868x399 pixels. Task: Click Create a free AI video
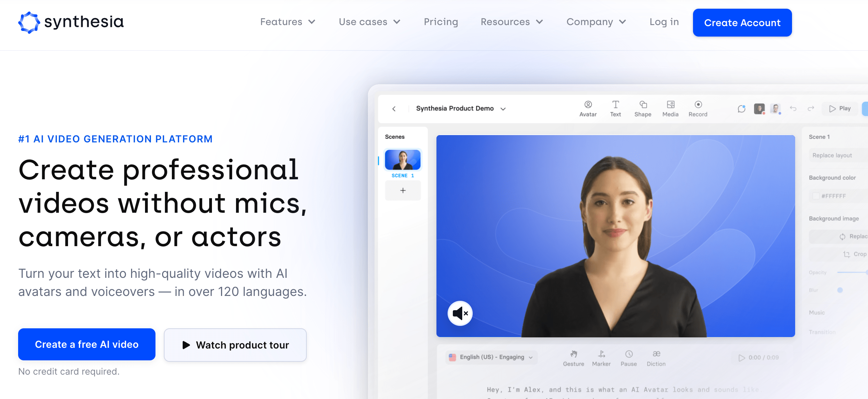[x=86, y=344]
